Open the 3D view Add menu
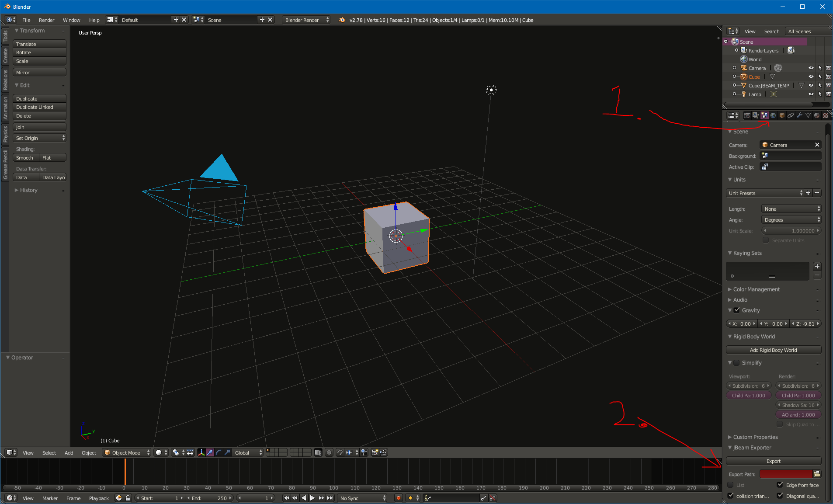 pos(69,452)
